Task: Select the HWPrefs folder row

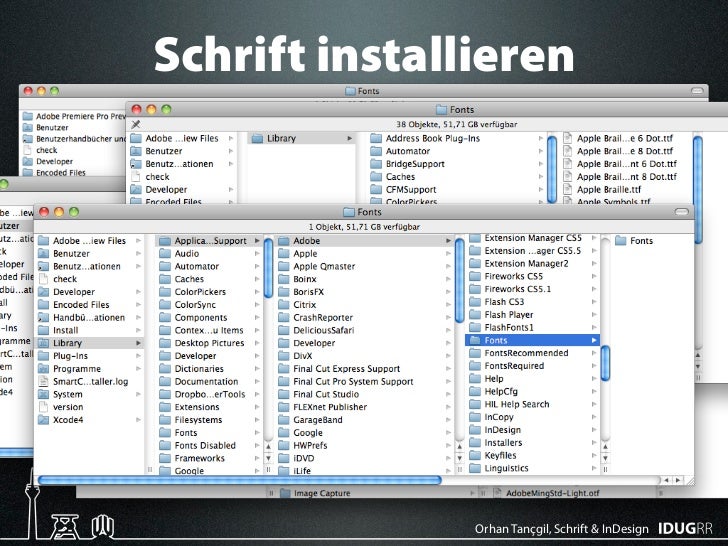Action: pos(364,445)
